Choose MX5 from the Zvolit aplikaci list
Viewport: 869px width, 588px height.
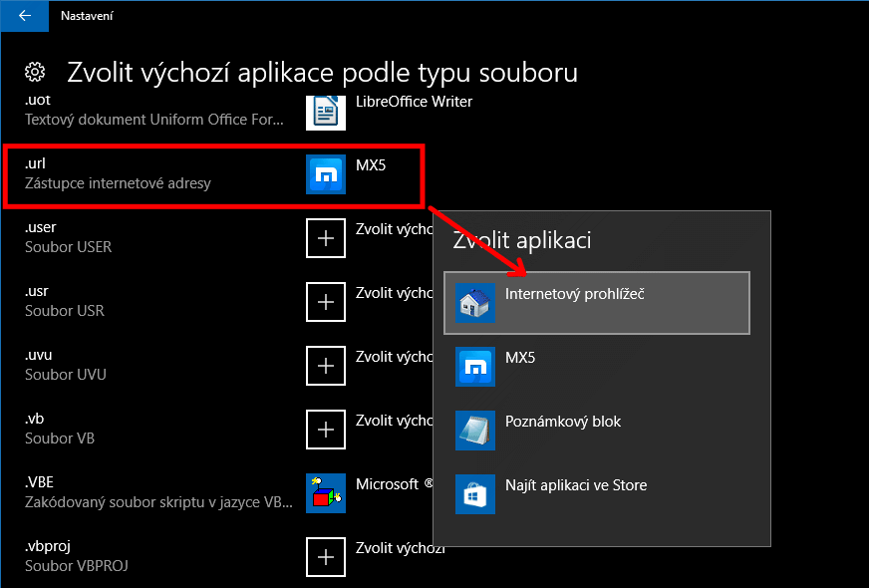point(596,367)
